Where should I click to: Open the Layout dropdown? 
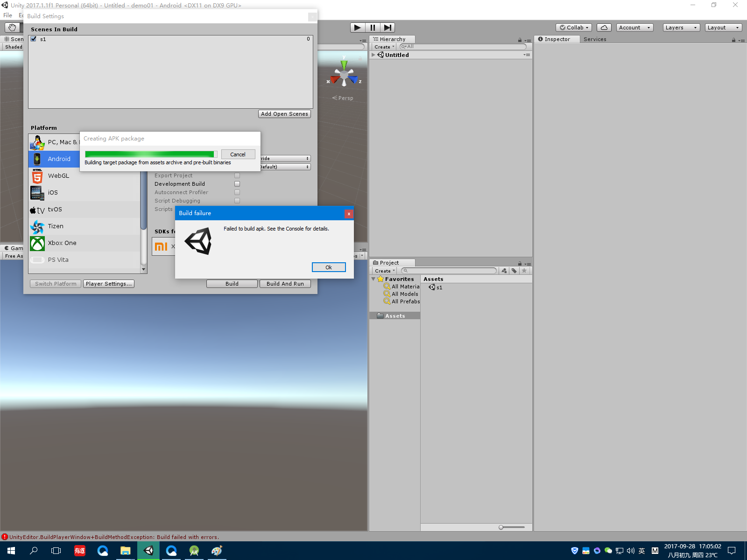724,28
